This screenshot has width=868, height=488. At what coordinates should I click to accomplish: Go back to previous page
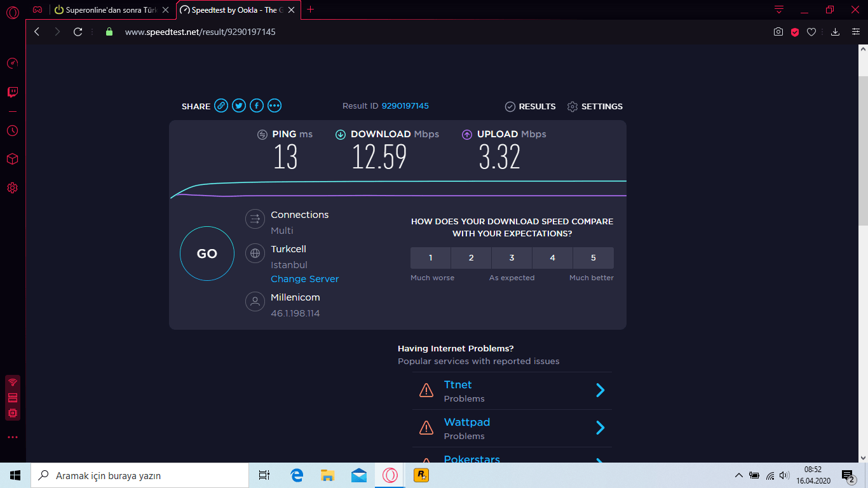point(37,32)
